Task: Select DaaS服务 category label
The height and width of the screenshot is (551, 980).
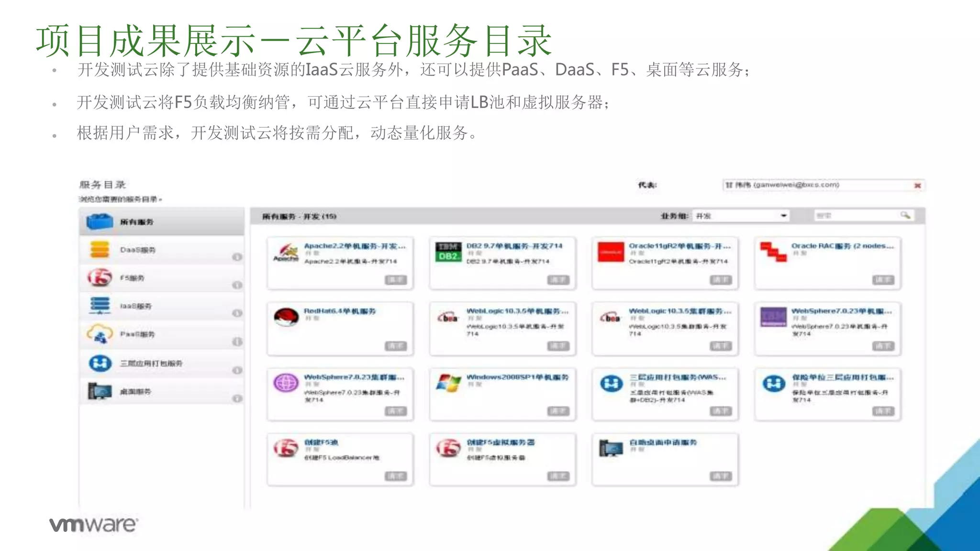Action: click(138, 250)
